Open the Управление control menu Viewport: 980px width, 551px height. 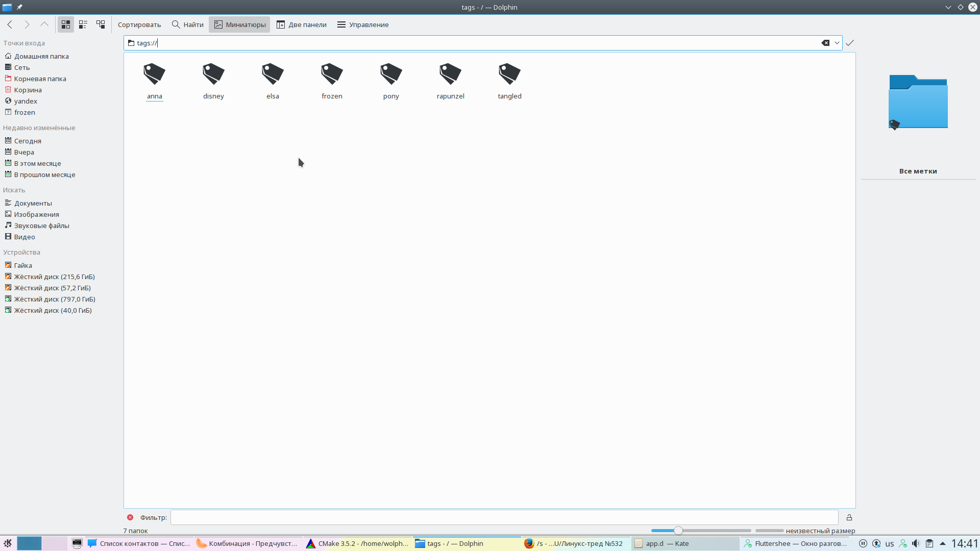(x=363, y=24)
